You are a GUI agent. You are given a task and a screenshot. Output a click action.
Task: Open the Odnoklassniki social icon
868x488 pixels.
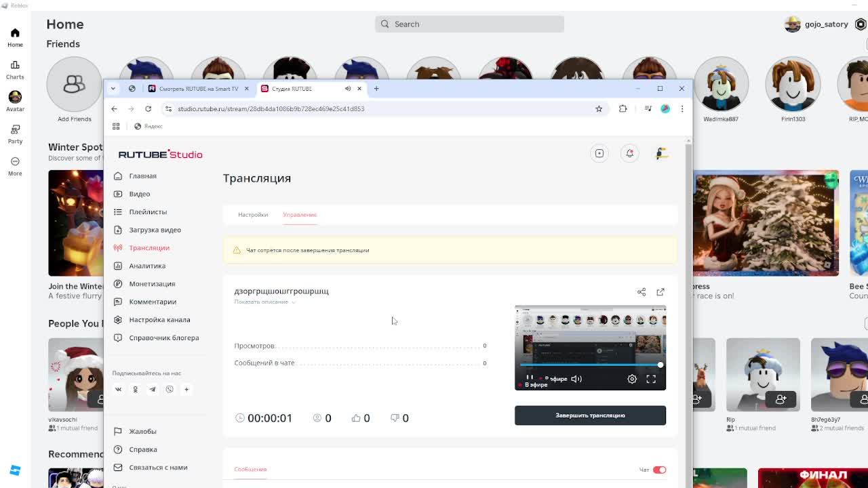click(x=135, y=389)
